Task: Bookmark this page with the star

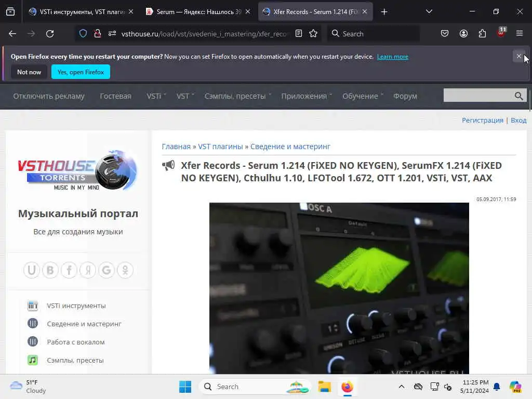Action: (313, 34)
